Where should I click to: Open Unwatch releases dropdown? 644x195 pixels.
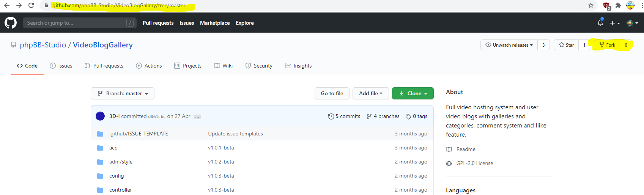point(509,45)
